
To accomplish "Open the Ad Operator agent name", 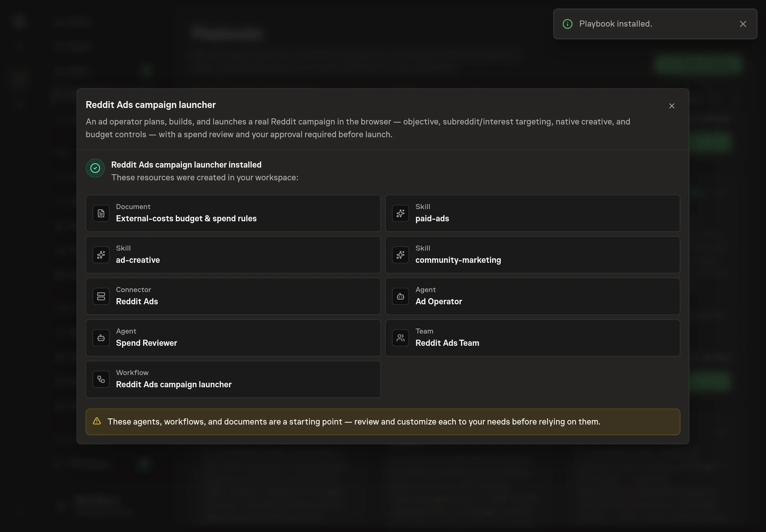I will 439,302.
